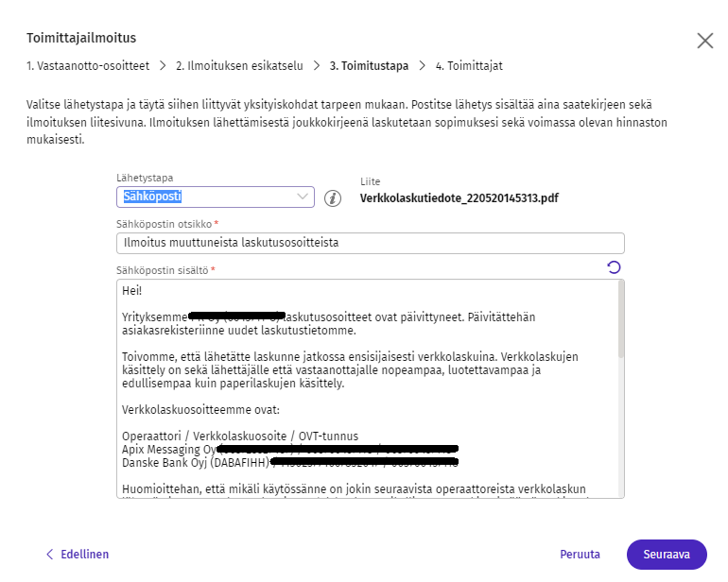Click the line starting 'Huomioittehan, että mikäli'

coord(354,489)
